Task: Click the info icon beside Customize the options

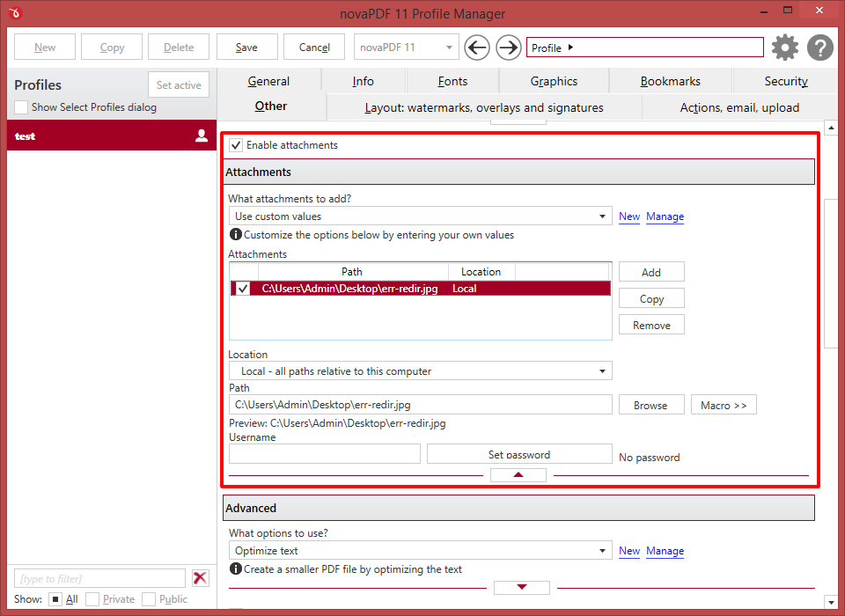Action: click(x=236, y=234)
